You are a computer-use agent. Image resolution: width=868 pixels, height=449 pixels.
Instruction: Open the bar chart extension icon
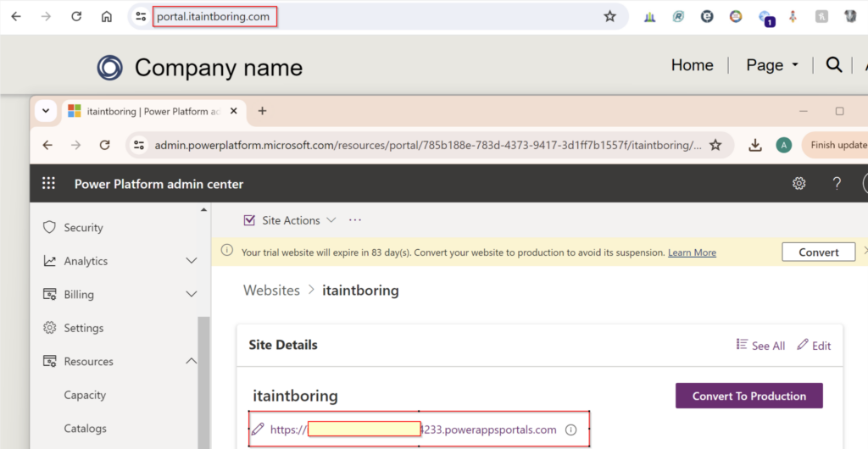click(649, 17)
